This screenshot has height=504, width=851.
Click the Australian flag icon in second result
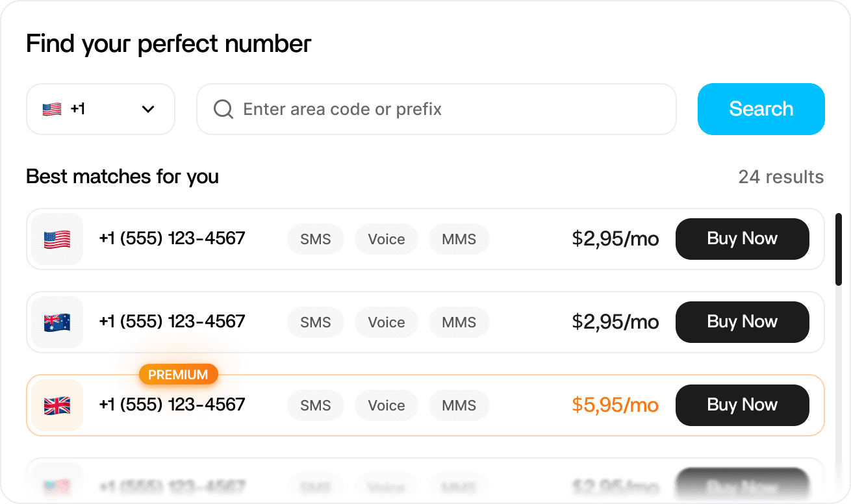pyautogui.click(x=57, y=323)
